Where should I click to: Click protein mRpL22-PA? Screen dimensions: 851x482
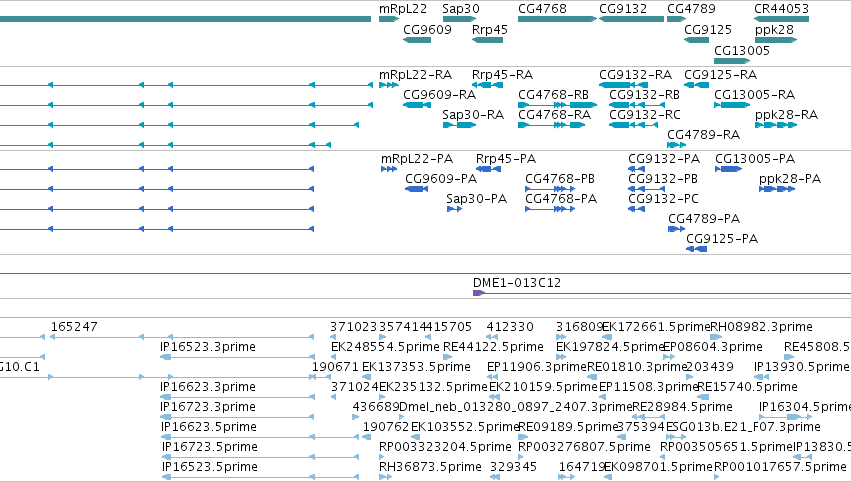[x=417, y=159]
